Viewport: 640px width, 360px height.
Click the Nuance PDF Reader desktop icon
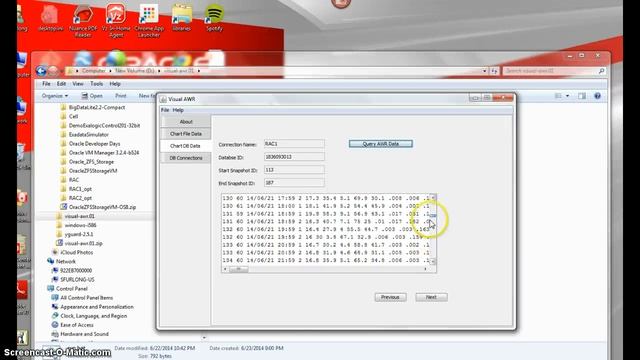tap(83, 21)
